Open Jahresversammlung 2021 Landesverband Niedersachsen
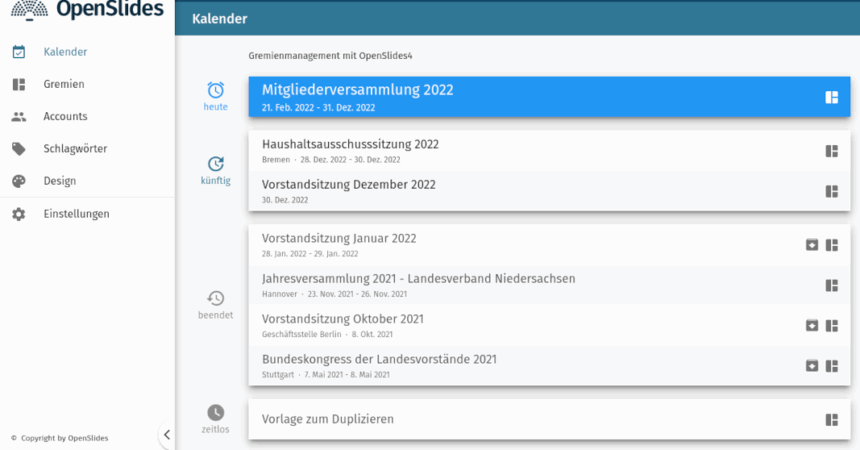 click(549, 285)
